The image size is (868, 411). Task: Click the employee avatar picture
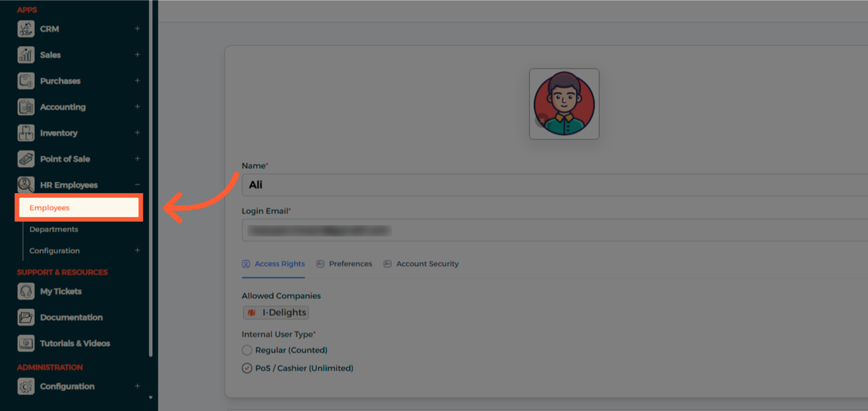click(564, 104)
